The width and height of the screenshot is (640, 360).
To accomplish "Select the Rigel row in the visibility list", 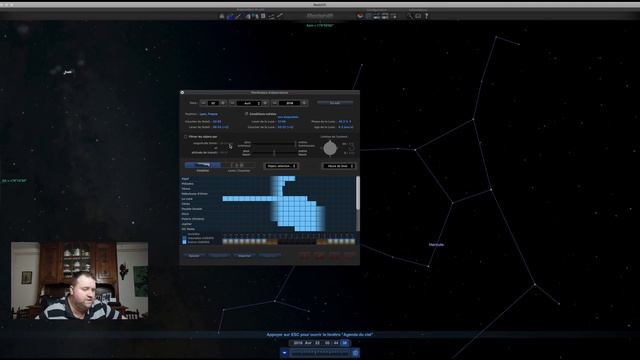I will click(268, 179).
